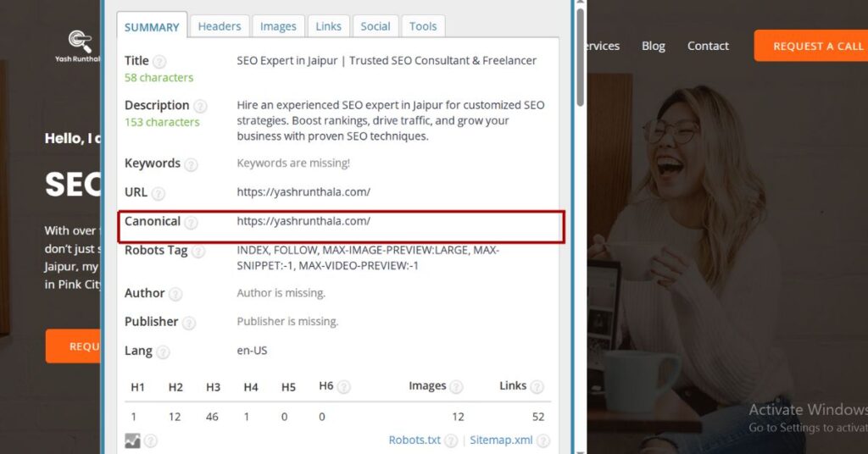
Task: Click the help icon next to Robots.txt
Action: pos(451,440)
